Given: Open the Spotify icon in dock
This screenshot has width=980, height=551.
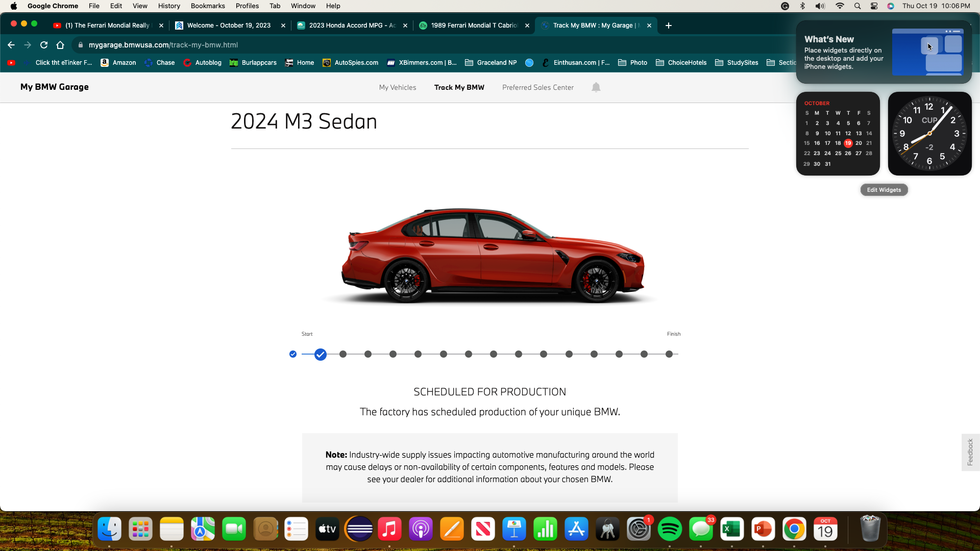Looking at the screenshot, I should point(670,530).
